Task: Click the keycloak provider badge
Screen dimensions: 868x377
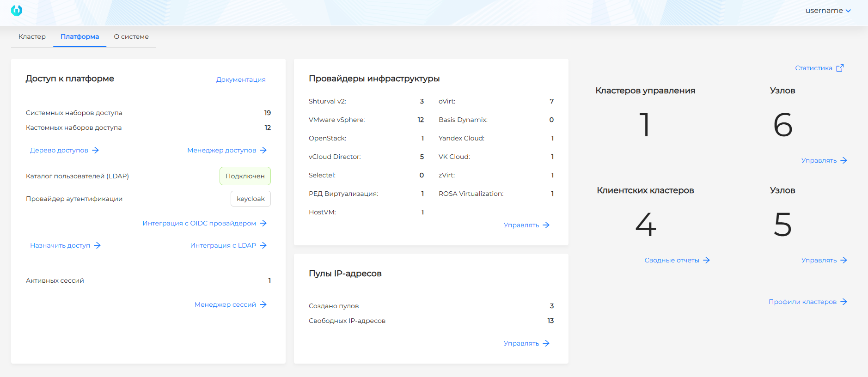Action: click(x=251, y=199)
